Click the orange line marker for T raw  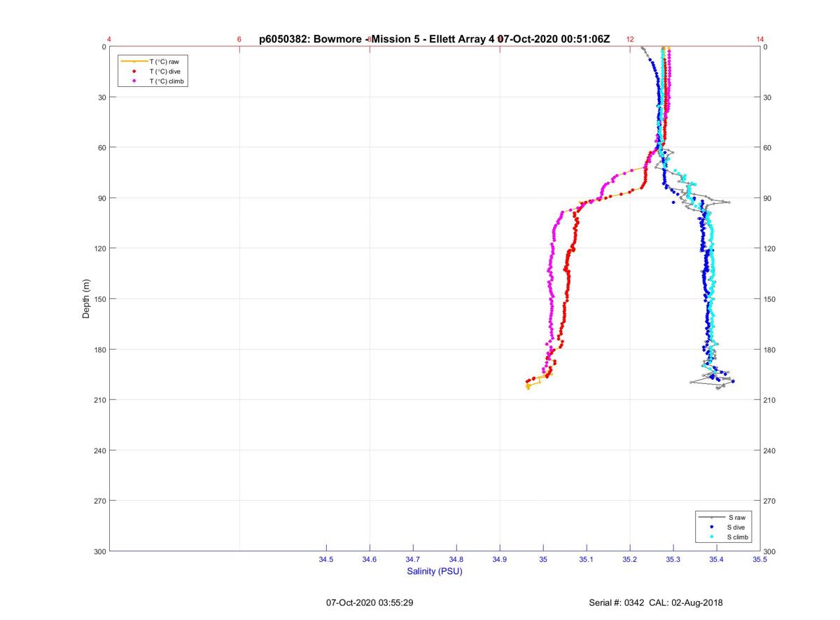tap(134, 62)
